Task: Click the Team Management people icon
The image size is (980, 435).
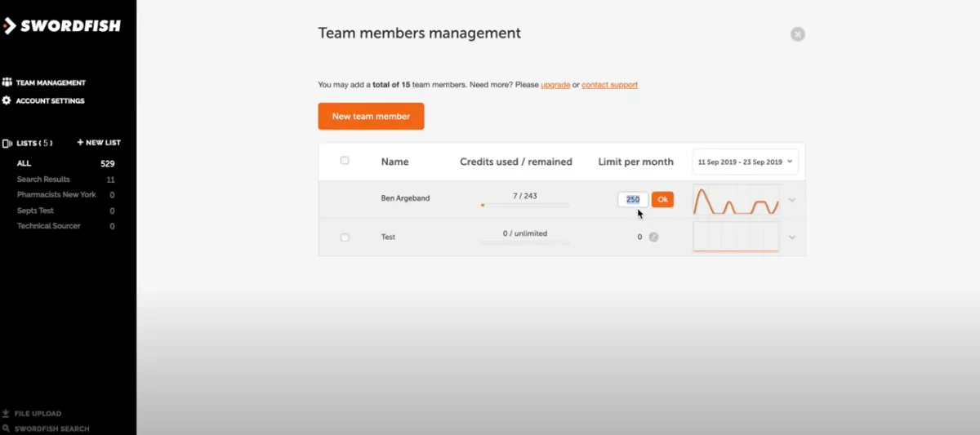Action: tap(7, 82)
